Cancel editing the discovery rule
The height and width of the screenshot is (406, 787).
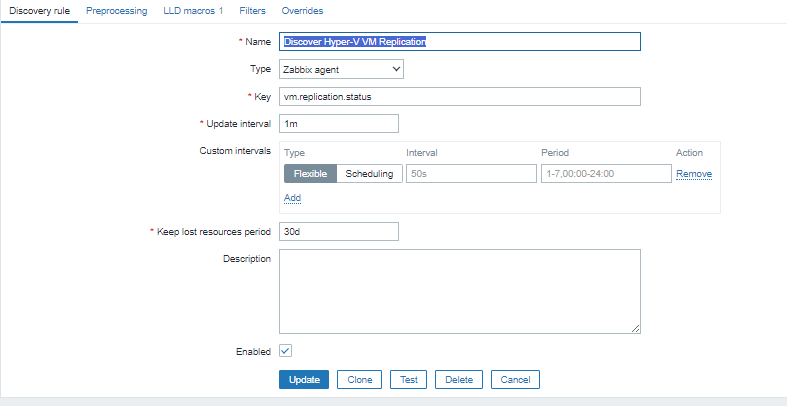pyautogui.click(x=515, y=380)
